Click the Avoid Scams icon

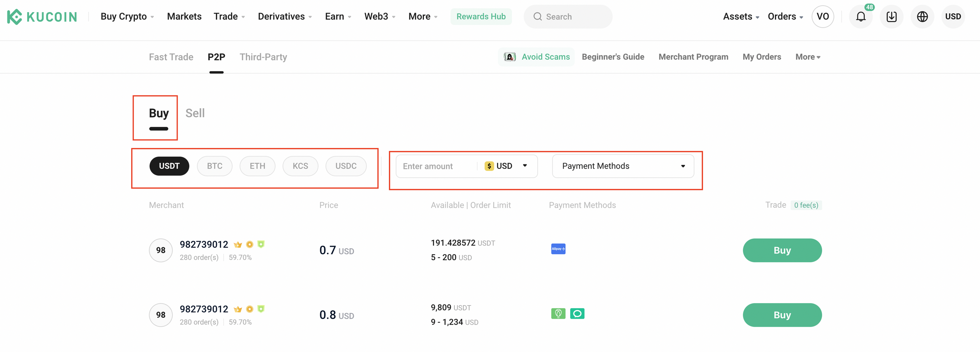point(510,57)
